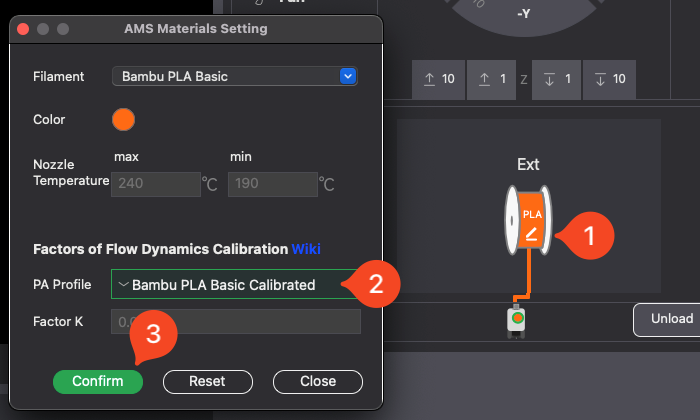The image size is (700, 420).
Task: Click the Close button in dialog
Action: point(317,381)
